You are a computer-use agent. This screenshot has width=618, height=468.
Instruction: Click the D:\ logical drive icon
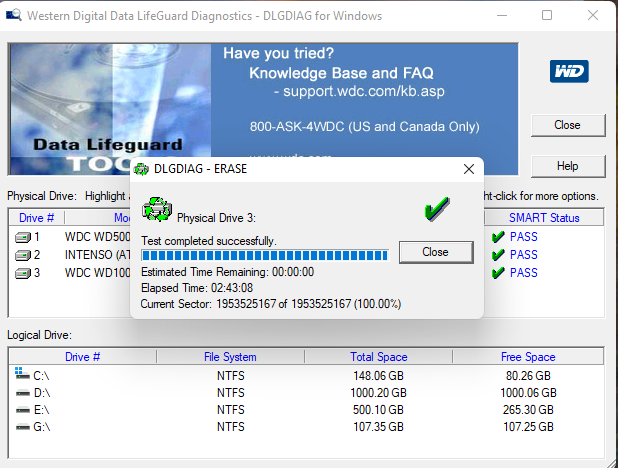[23, 393]
